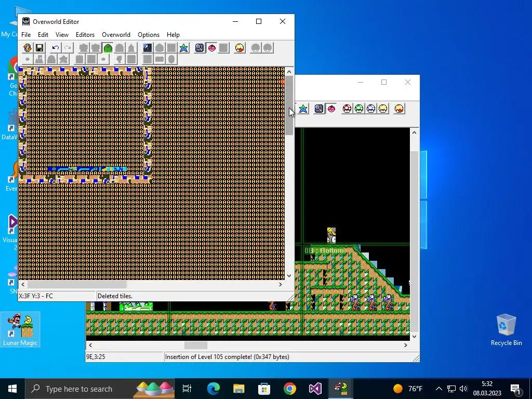Click the Overworld Editor horizontal scrollbar right arrow
This screenshot has height=399, width=532.
(x=281, y=284)
